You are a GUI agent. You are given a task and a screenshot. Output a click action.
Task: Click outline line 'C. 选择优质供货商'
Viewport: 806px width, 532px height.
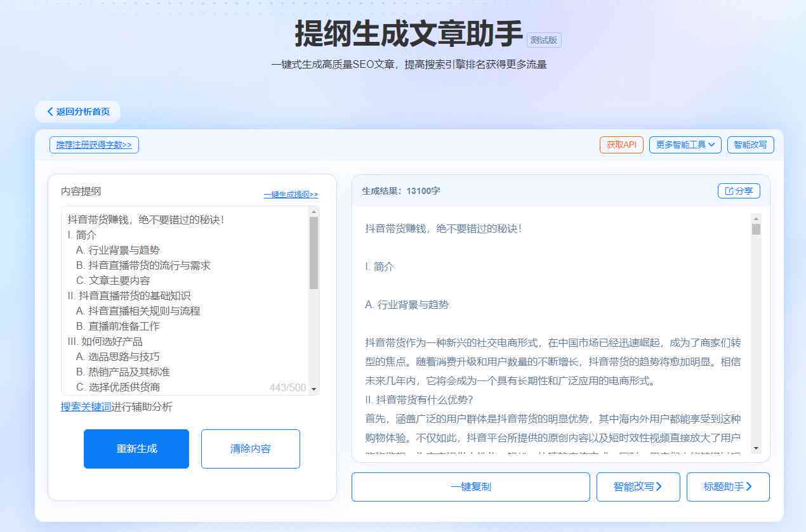[x=117, y=387]
